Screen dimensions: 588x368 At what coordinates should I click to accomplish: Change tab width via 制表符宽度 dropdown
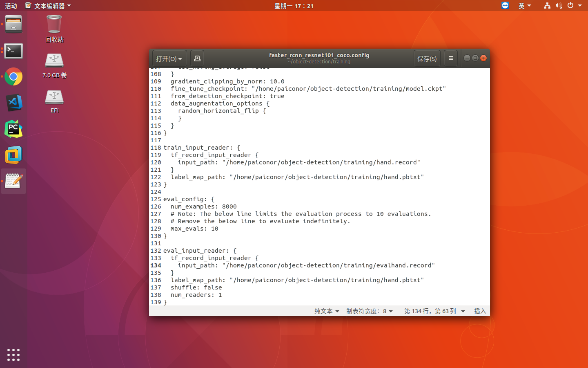369,311
